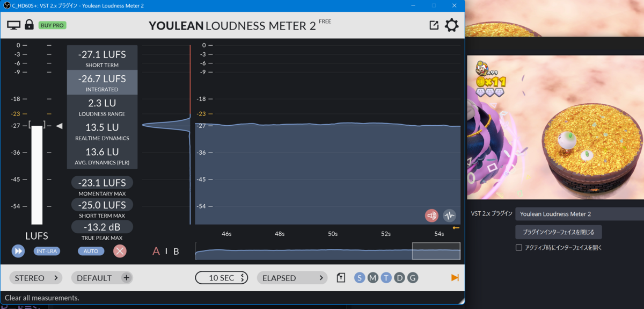Toggle the M momentary graph button
Image resolution: width=644 pixels, height=309 pixels.
[x=373, y=278]
